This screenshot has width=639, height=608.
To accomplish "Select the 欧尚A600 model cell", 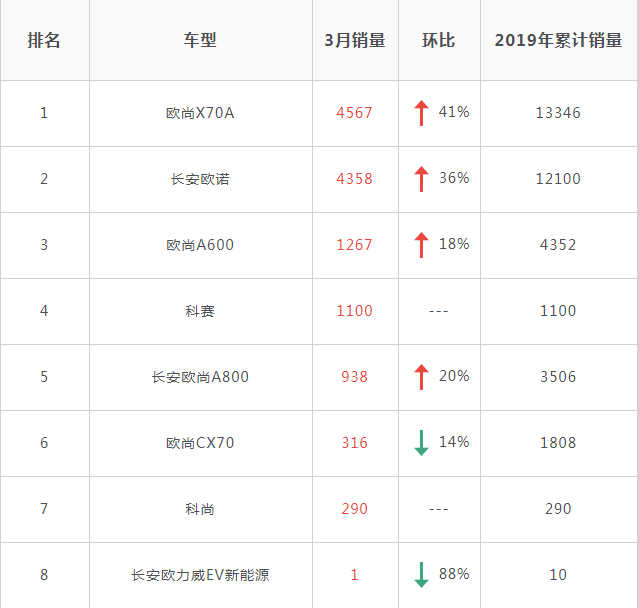I will [x=200, y=245].
